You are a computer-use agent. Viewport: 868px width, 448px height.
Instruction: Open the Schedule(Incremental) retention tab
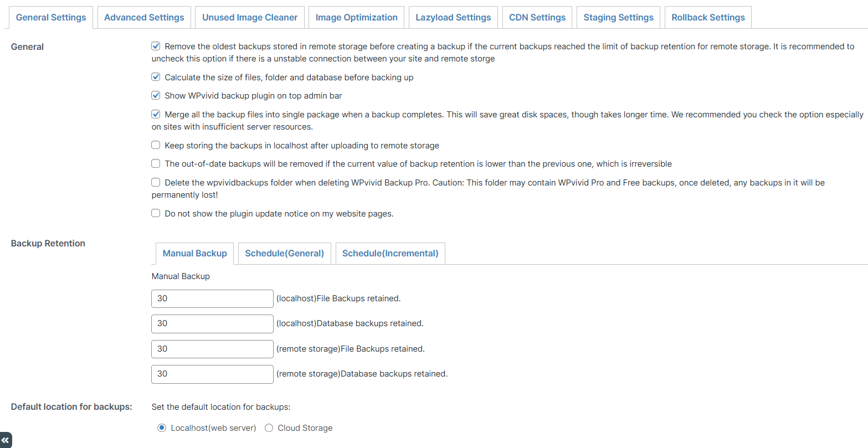point(390,253)
